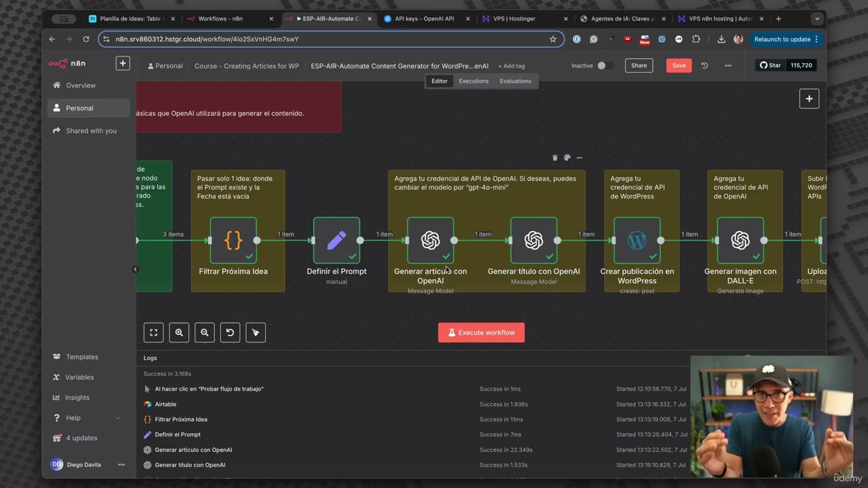Screen dimensions: 868x488
Task: Save the workflow
Action: click(679, 66)
